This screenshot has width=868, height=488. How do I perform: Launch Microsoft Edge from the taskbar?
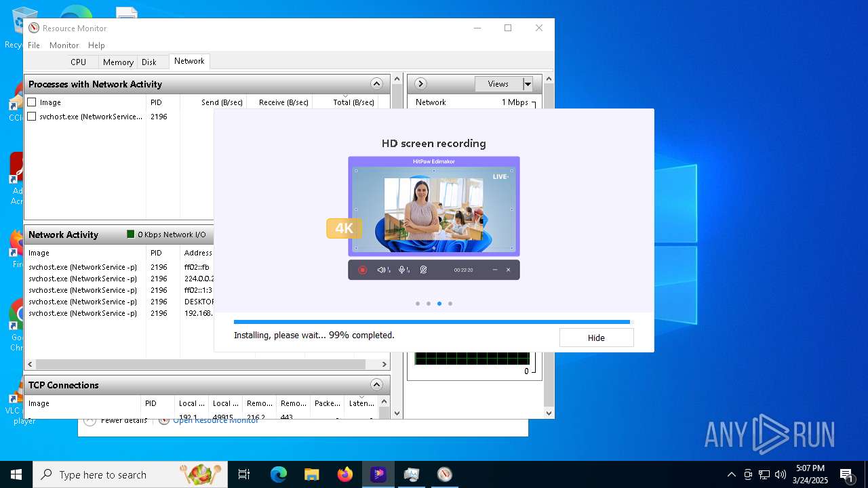279,474
